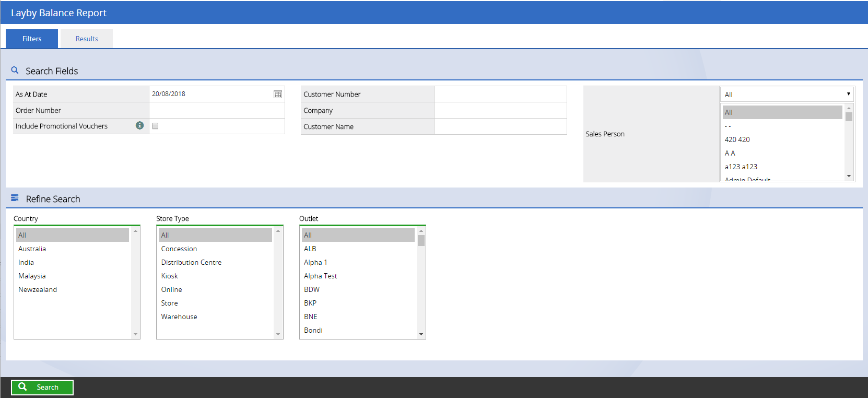Viewport: 868px width, 398px height.
Task: Click the Search button
Action: (x=42, y=387)
